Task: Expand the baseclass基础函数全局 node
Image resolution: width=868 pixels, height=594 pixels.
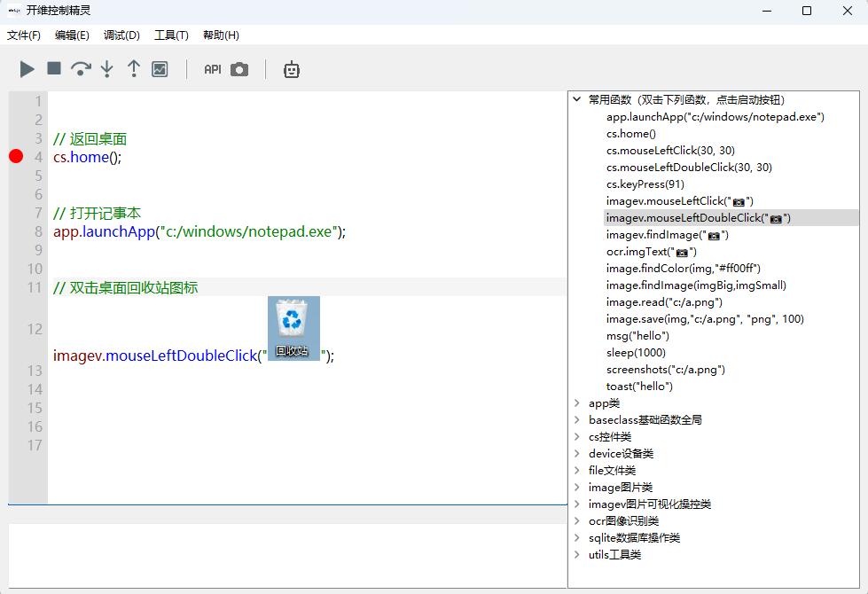Action: 577,419
